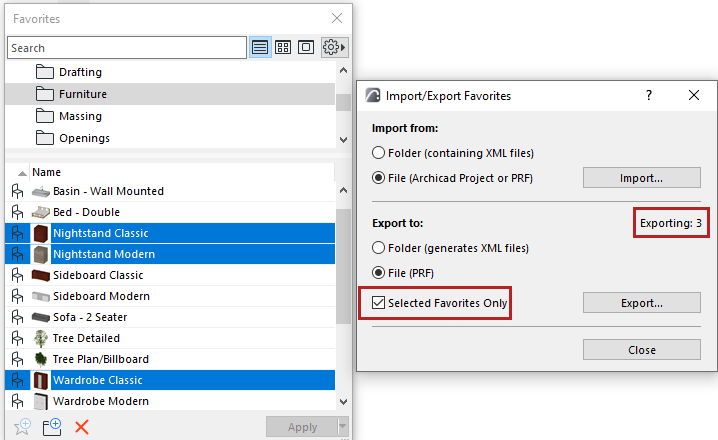Uncheck Selected Favorites Only checkbox
Screen dimensions: 718x440
click(378, 302)
